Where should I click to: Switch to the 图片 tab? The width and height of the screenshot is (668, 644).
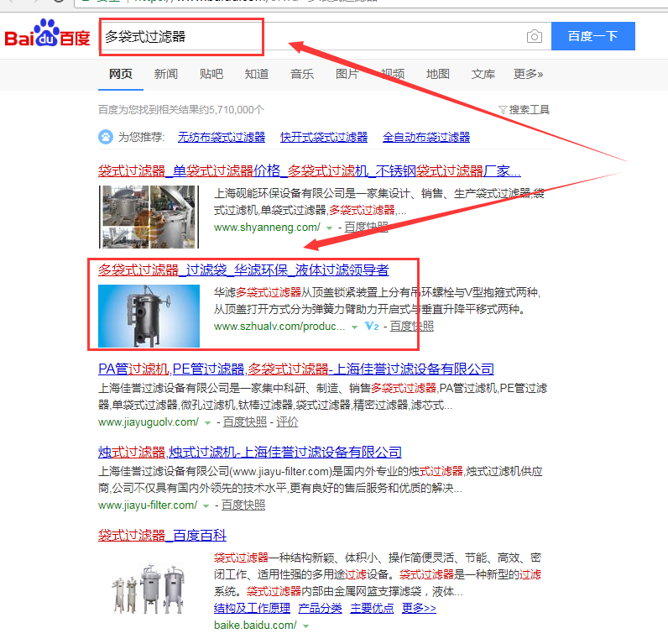pyautogui.click(x=347, y=74)
